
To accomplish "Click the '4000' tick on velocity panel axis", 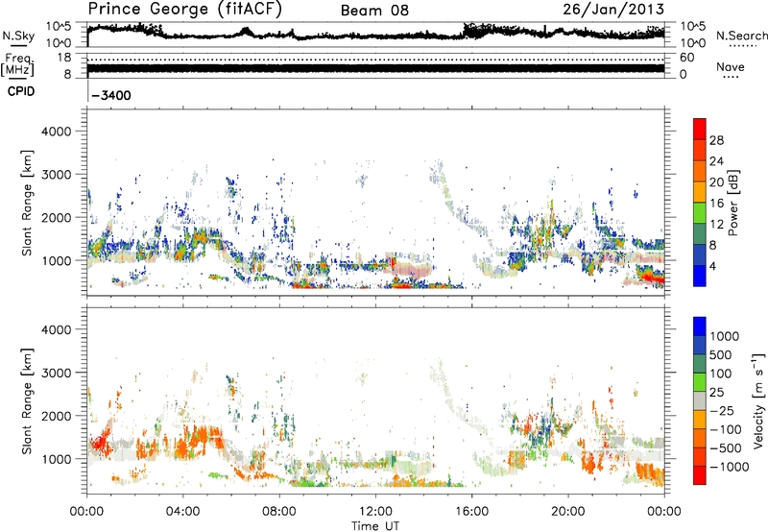I will [x=57, y=329].
